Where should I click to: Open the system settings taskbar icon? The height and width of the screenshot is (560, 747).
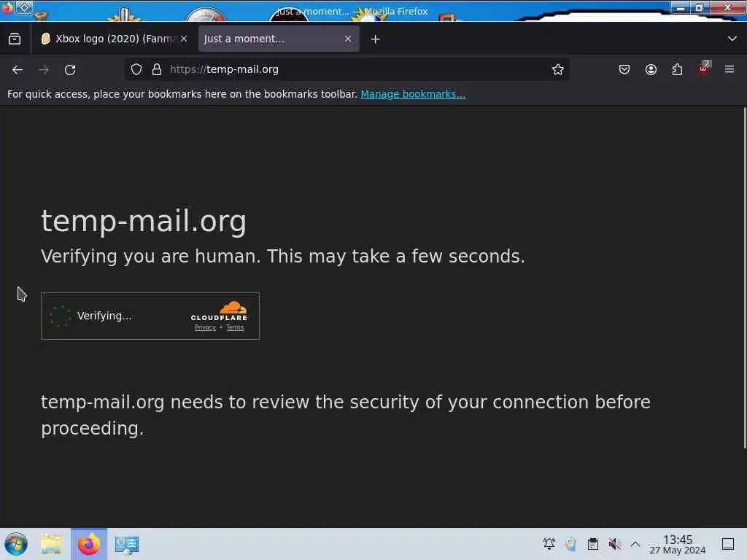tap(127, 544)
